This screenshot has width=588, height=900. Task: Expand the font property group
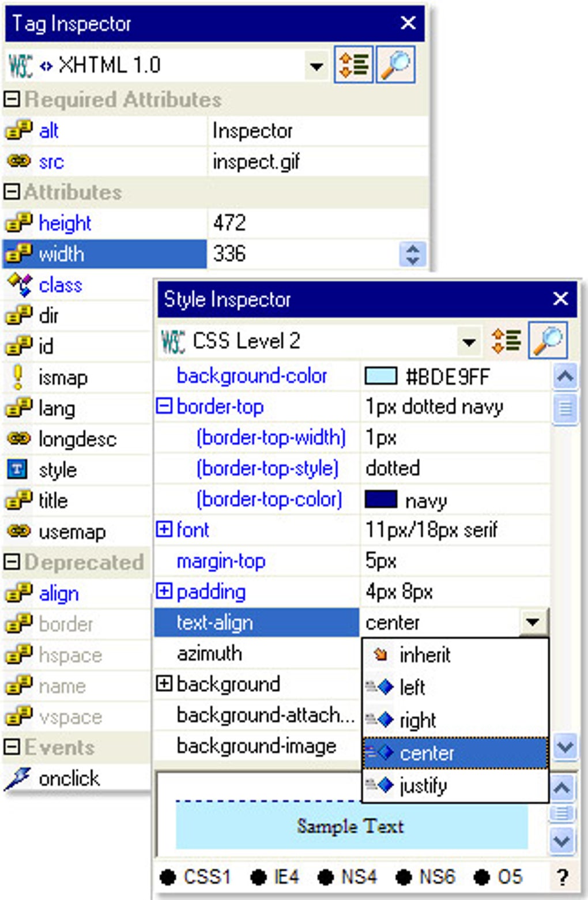pos(164,529)
